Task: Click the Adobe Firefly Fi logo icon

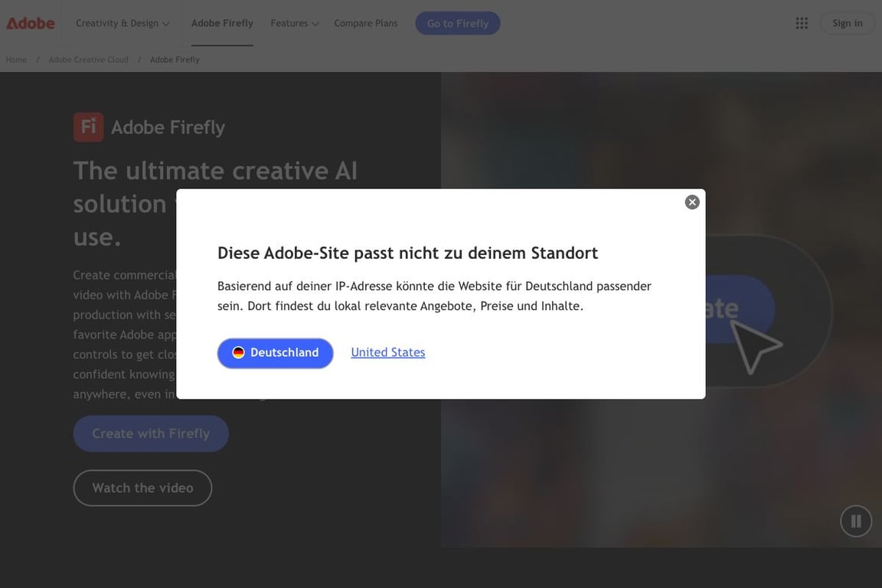Action: point(88,127)
